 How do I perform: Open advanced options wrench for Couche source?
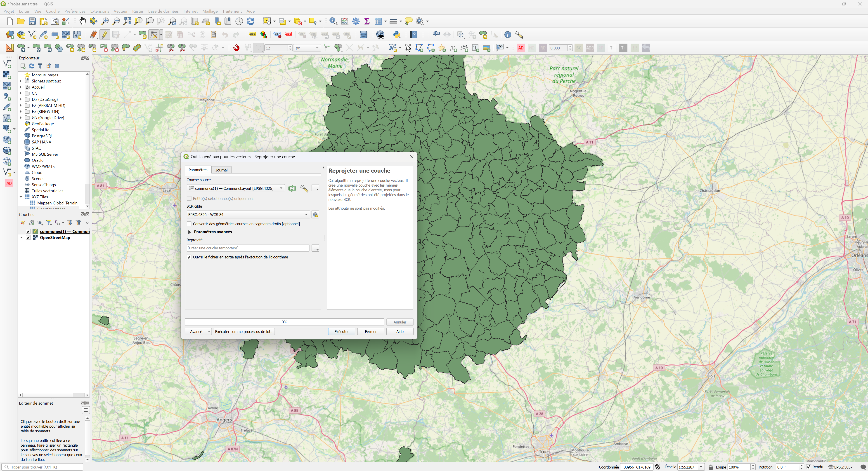coord(304,189)
